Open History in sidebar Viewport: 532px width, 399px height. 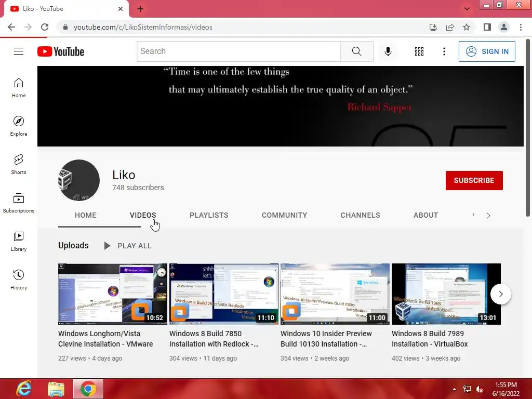(x=19, y=280)
